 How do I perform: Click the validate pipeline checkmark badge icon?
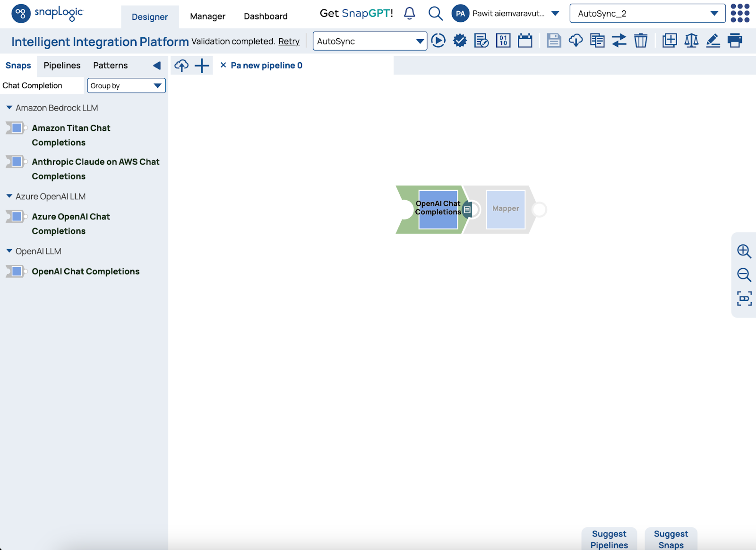[460, 41]
